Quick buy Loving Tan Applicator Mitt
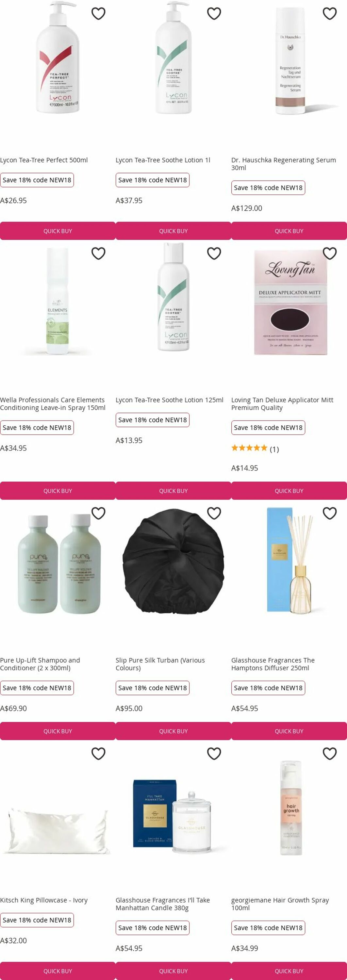Screen dimensions: 347x980 289,491
